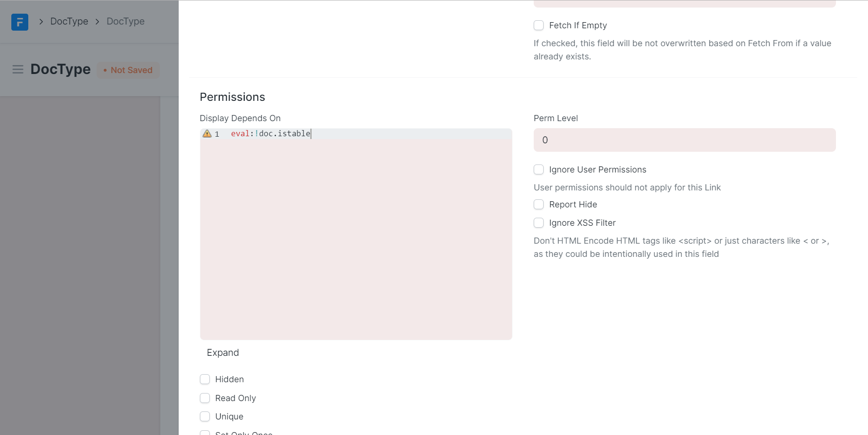Check the Ignore XSS Filter option

point(538,222)
